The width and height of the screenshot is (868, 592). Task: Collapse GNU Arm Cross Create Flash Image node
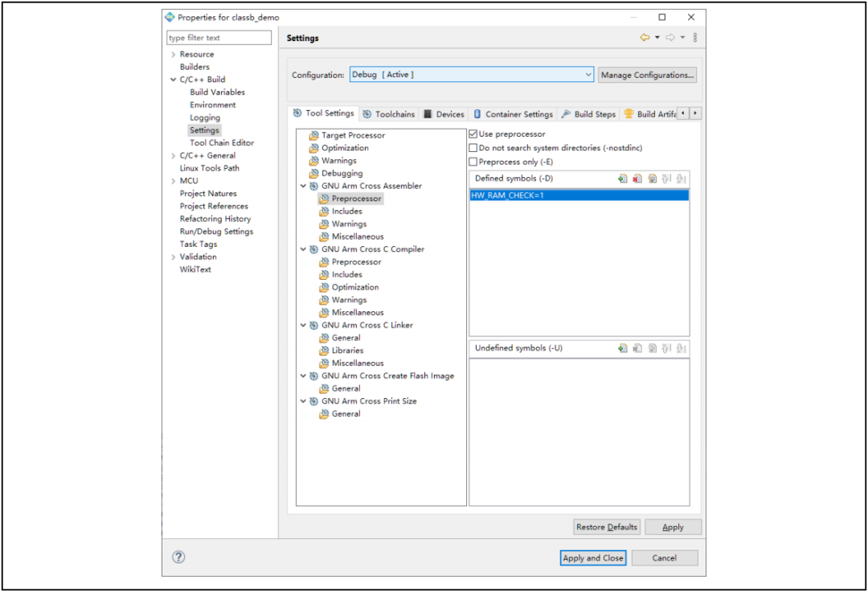pos(303,376)
